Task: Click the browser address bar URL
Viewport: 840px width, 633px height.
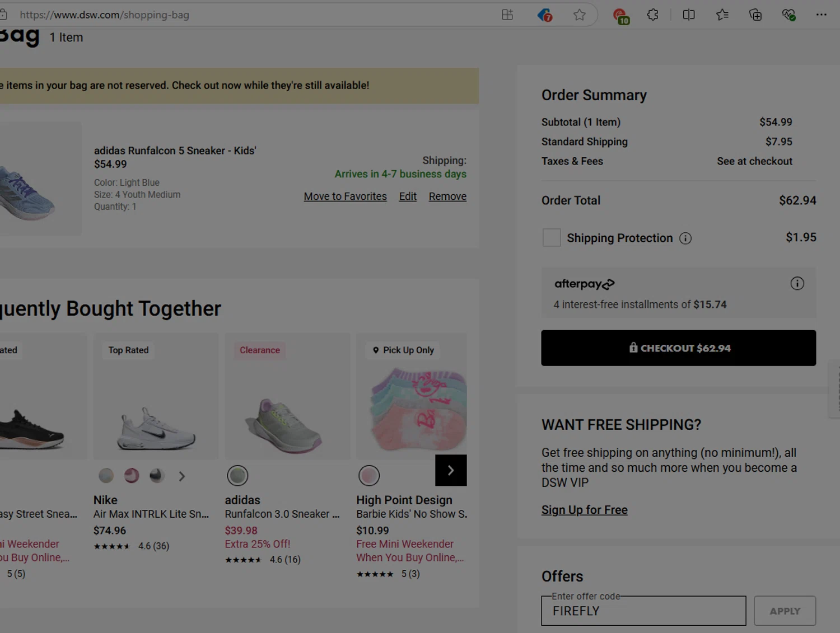Action: 105,15
